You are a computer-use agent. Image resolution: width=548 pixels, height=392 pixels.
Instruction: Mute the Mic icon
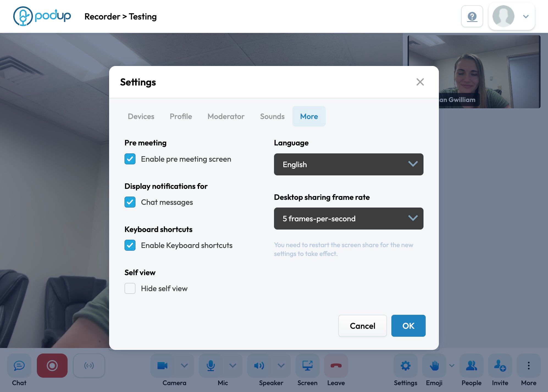211,365
